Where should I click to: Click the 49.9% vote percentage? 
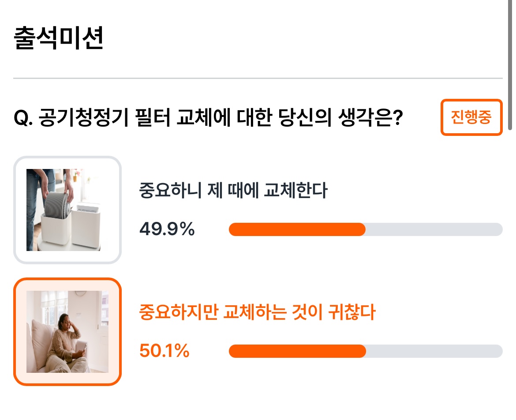[167, 229]
